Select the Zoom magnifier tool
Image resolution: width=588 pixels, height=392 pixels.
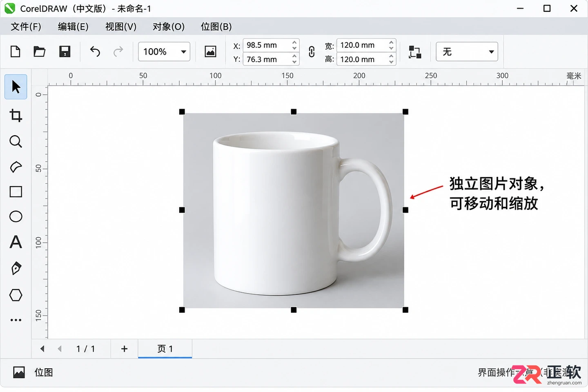click(x=16, y=142)
